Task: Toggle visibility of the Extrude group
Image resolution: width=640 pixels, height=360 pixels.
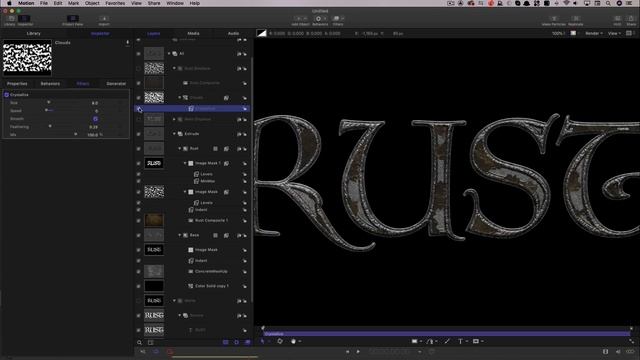Action: tap(138, 134)
